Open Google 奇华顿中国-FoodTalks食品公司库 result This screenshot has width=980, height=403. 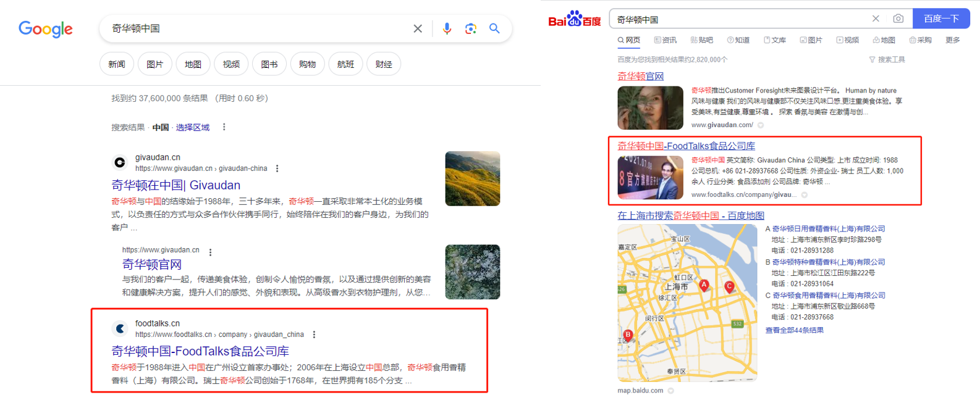[200, 351]
